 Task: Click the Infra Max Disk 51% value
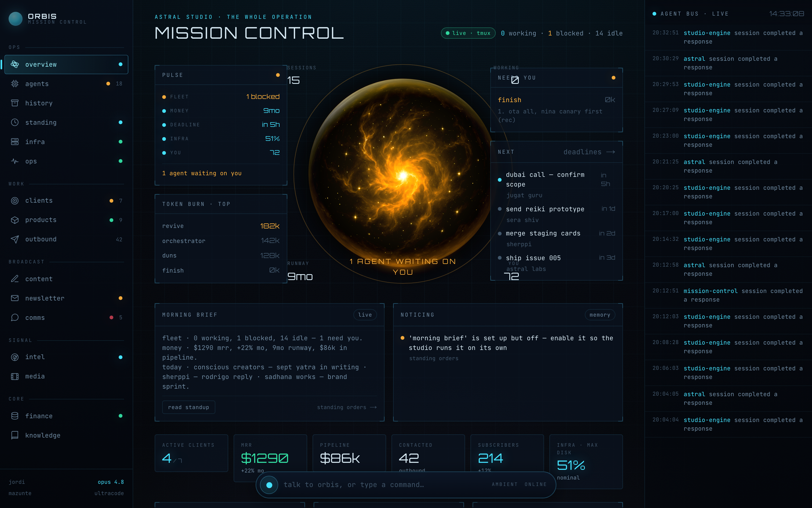coord(571,465)
